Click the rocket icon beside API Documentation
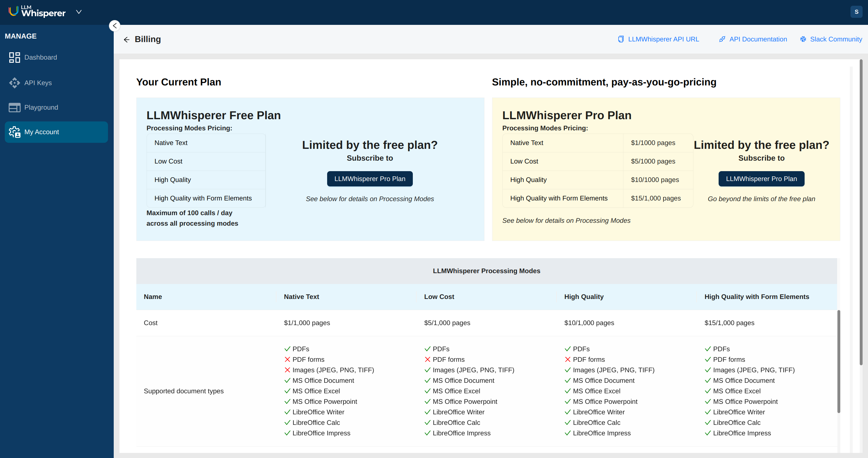 (722, 39)
